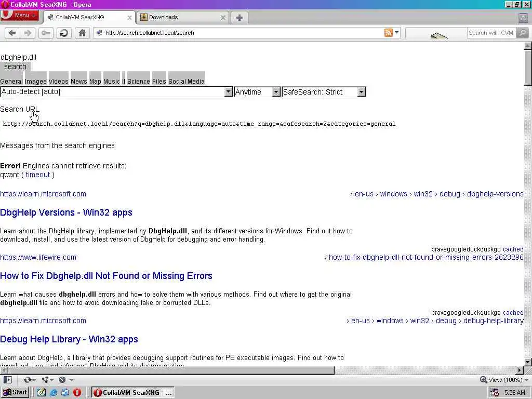Image resolution: width=532 pixels, height=399 pixels.
Task: Close the Downloads tab
Action: [x=223, y=18]
